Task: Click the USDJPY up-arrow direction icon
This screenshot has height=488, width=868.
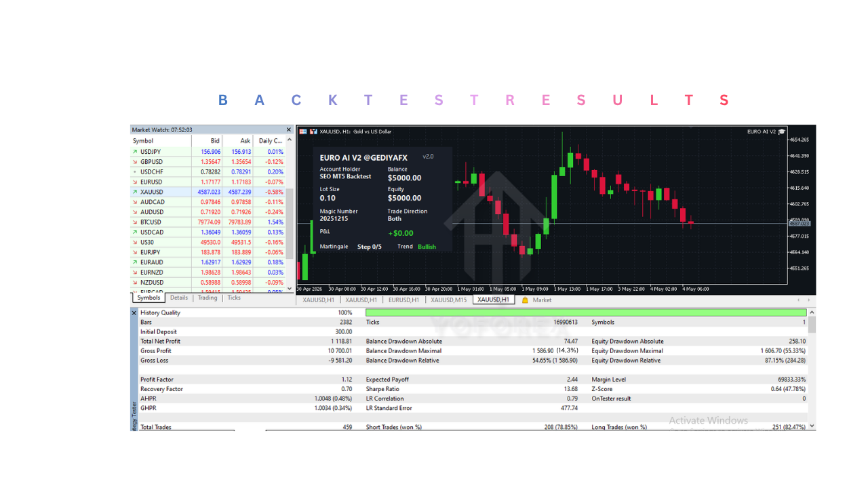Action: pos(135,152)
